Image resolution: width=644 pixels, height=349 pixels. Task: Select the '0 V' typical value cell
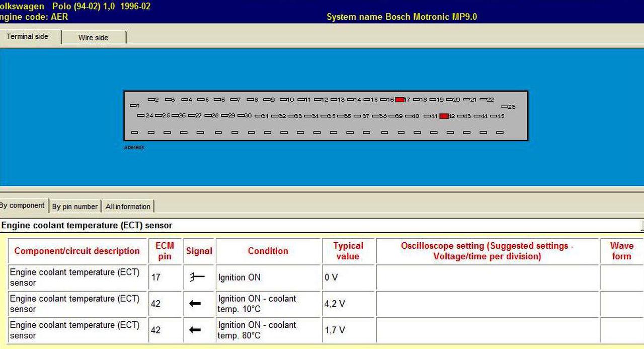348,277
